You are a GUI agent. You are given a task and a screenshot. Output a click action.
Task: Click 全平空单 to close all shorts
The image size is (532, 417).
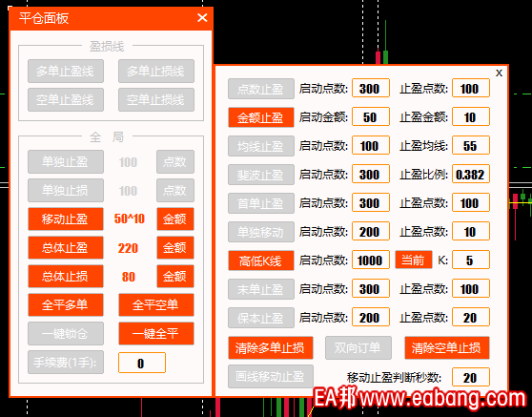(156, 305)
